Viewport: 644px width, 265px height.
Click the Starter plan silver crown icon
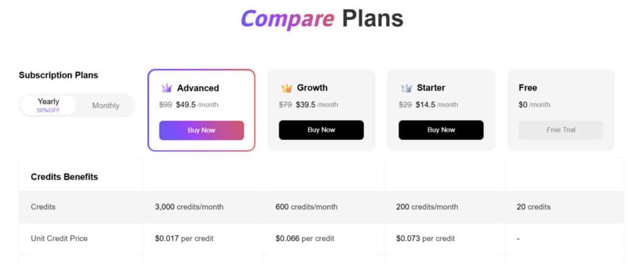(406, 89)
